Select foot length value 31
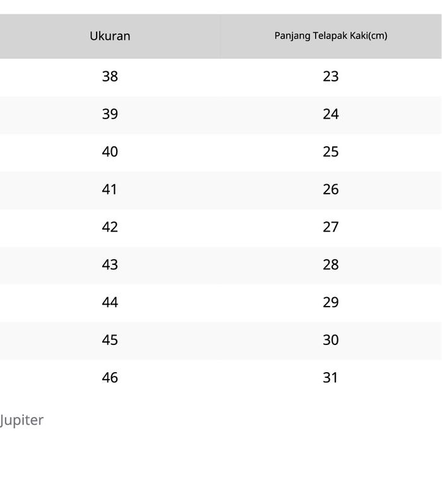Viewport: 442px width, 504px height. click(x=330, y=378)
